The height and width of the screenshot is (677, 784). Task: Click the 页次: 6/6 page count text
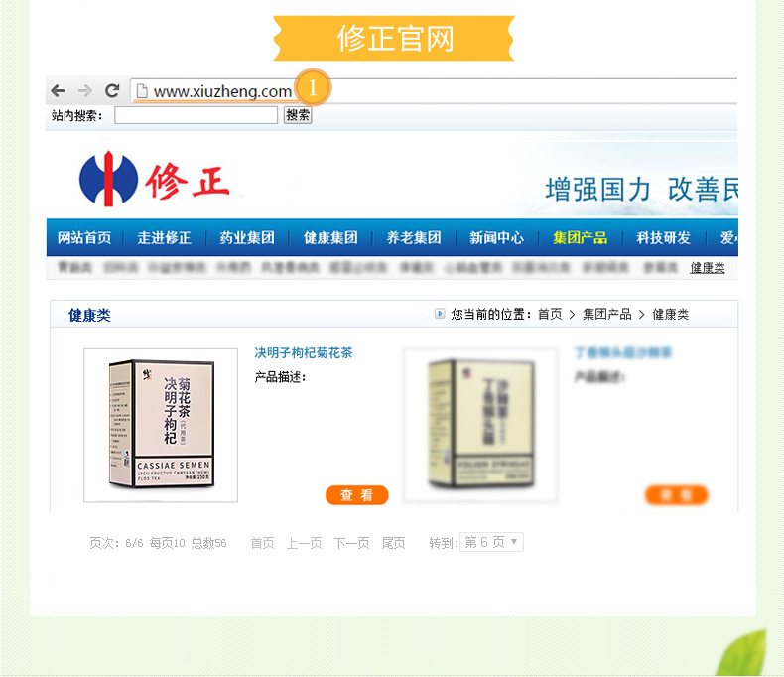pyautogui.click(x=116, y=543)
